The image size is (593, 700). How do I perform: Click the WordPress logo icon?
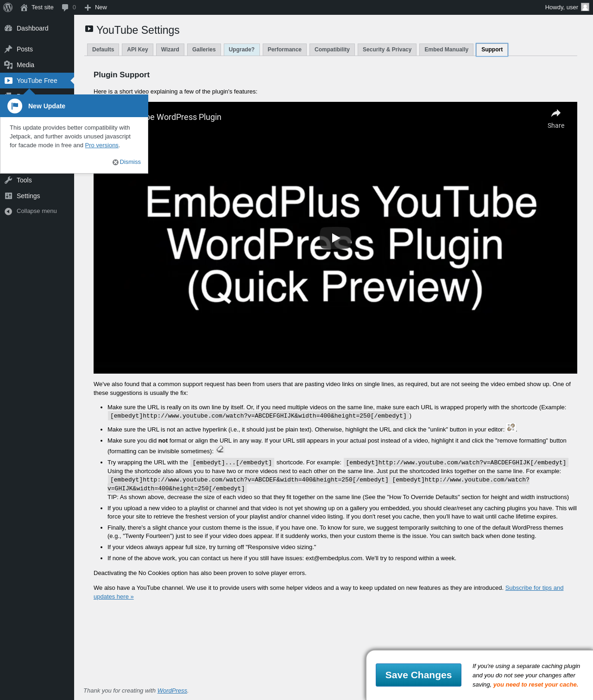[x=8, y=7]
